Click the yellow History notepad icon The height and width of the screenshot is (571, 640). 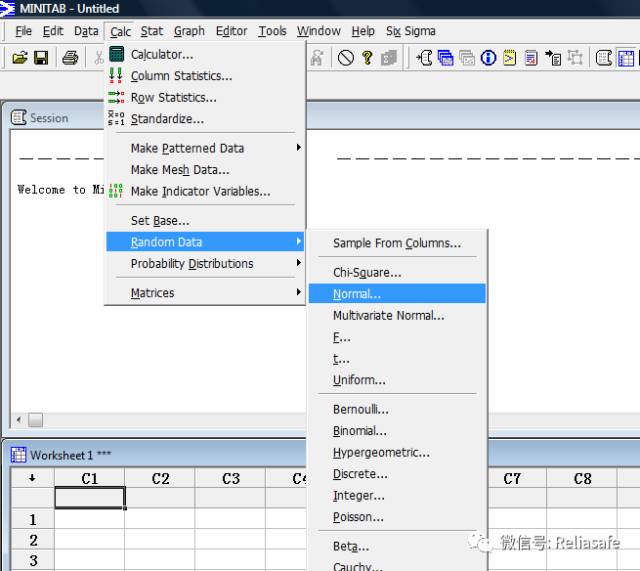tap(509, 58)
